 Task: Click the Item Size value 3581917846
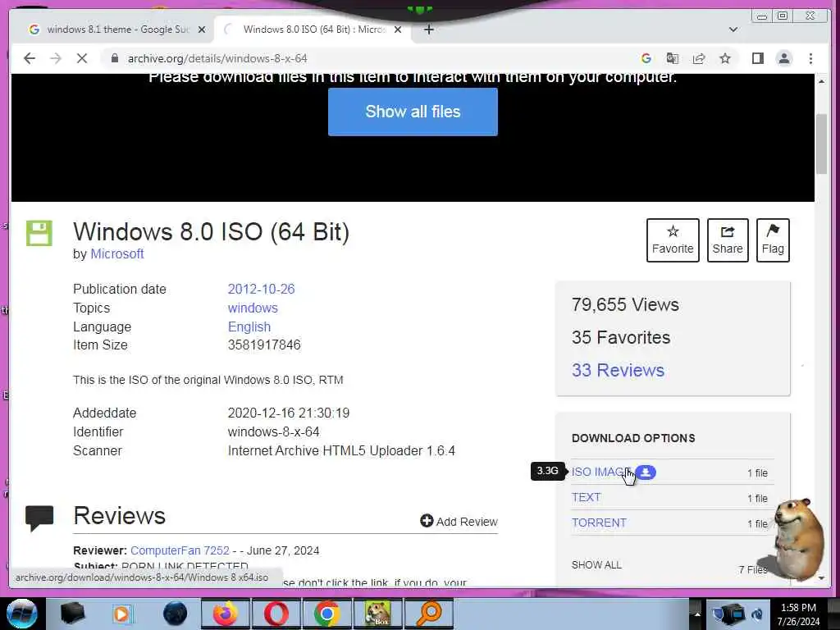click(264, 345)
